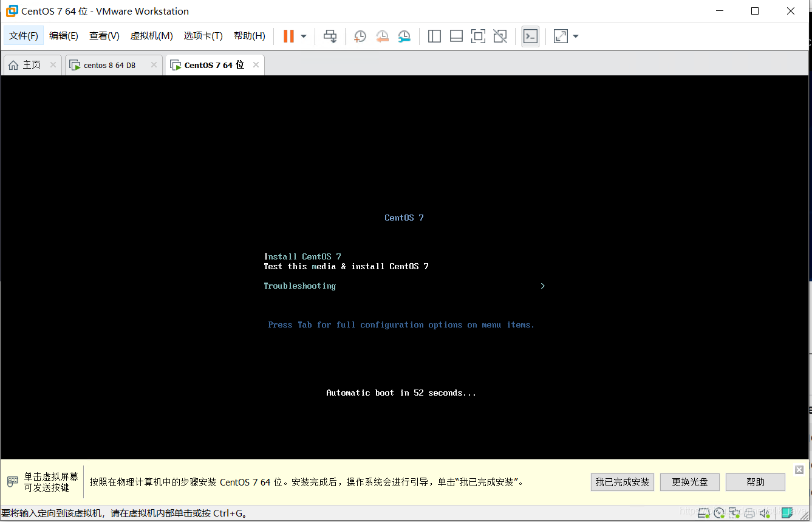Dismiss the yellow installation hint bar
This screenshot has height=522, width=812.
[x=799, y=469]
